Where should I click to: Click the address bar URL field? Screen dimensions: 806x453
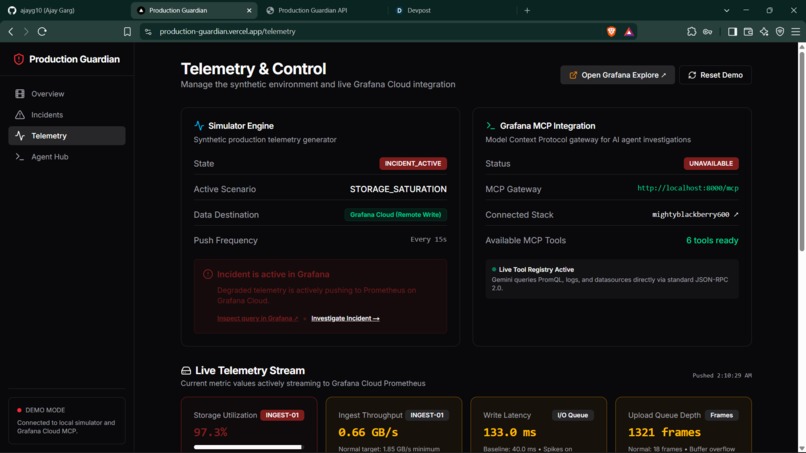(x=380, y=32)
